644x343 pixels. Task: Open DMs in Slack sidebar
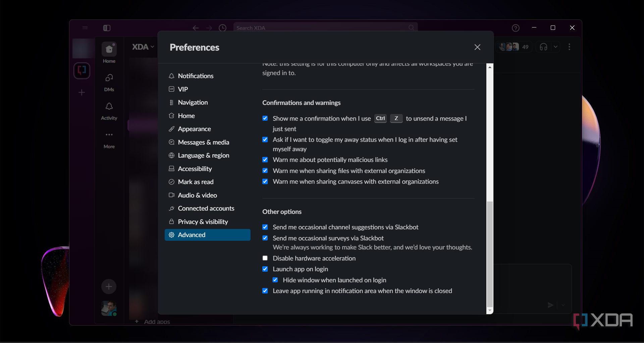point(109,82)
